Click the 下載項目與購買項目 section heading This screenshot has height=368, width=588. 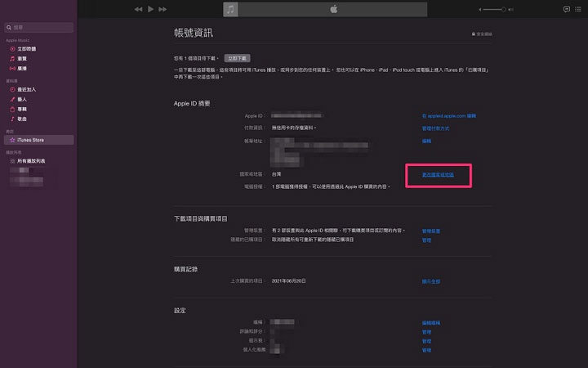coord(200,218)
